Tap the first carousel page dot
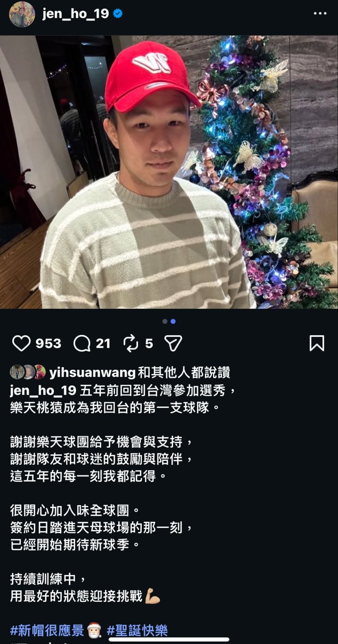 pyautogui.click(x=165, y=321)
